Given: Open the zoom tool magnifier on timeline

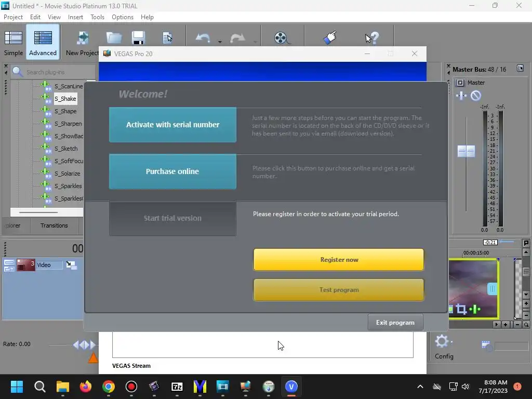Looking at the screenshot, I should 526,325.
